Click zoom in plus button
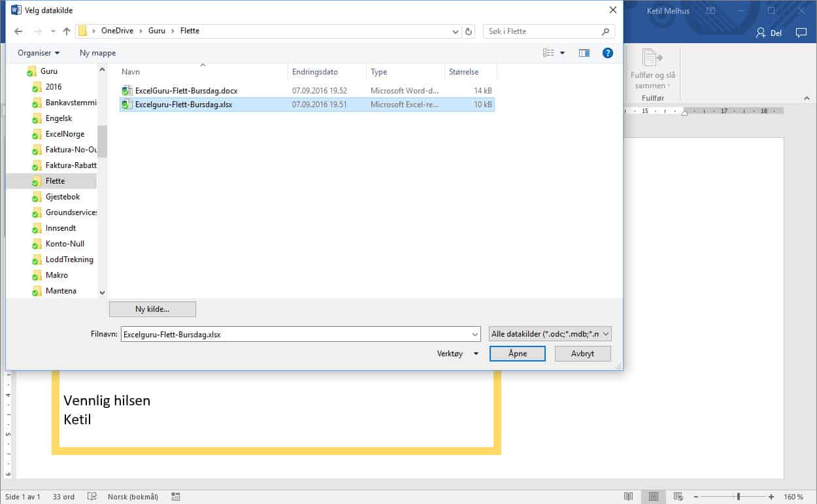Viewport: 817px width, 504px height. click(771, 497)
